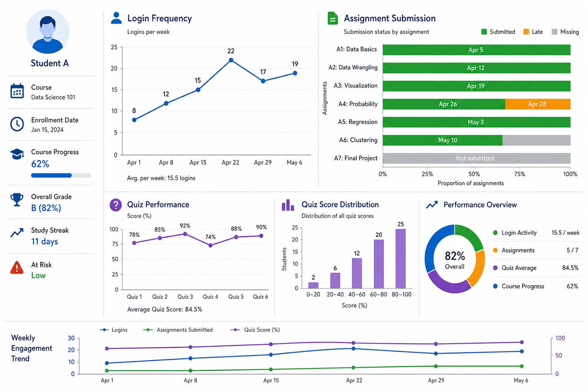The height and width of the screenshot is (392, 588).
Task: Toggle the Logins series in trend legend
Action: 113,330
